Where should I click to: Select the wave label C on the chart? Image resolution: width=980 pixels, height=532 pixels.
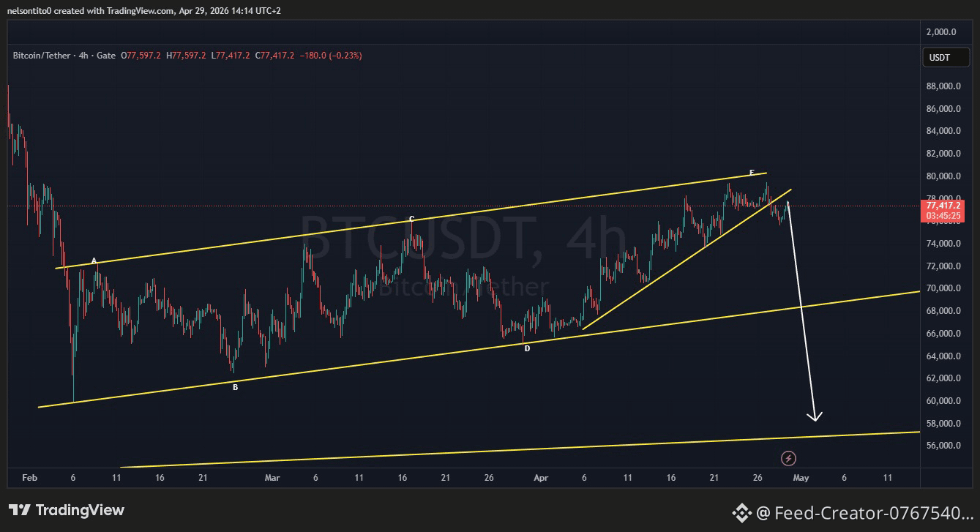pyautogui.click(x=411, y=219)
